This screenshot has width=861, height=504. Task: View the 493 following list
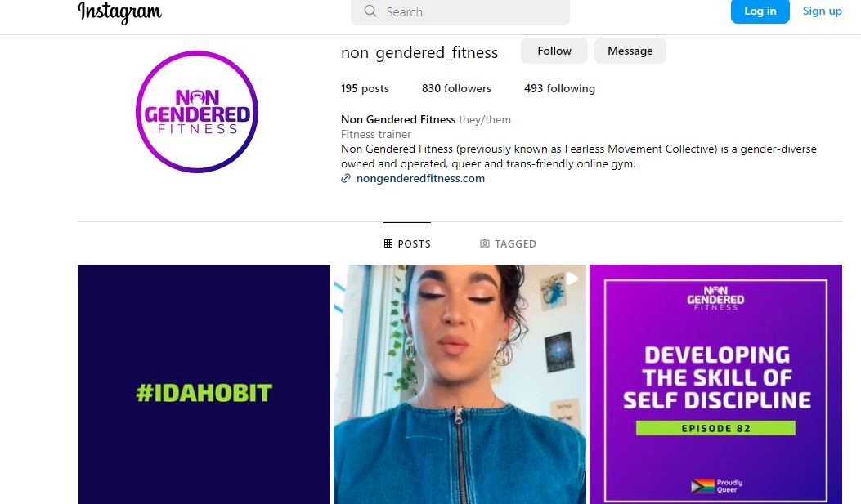click(559, 88)
